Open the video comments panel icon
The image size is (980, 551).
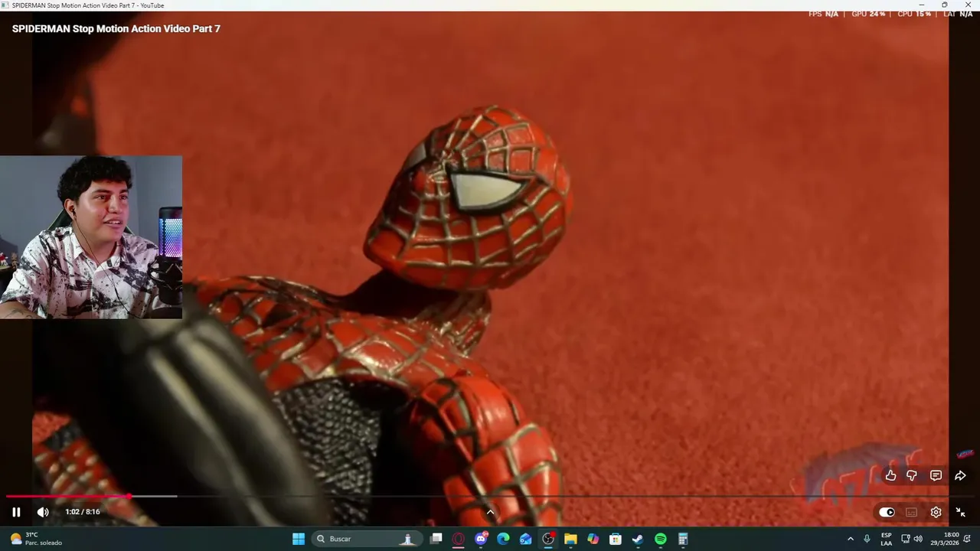tap(936, 475)
